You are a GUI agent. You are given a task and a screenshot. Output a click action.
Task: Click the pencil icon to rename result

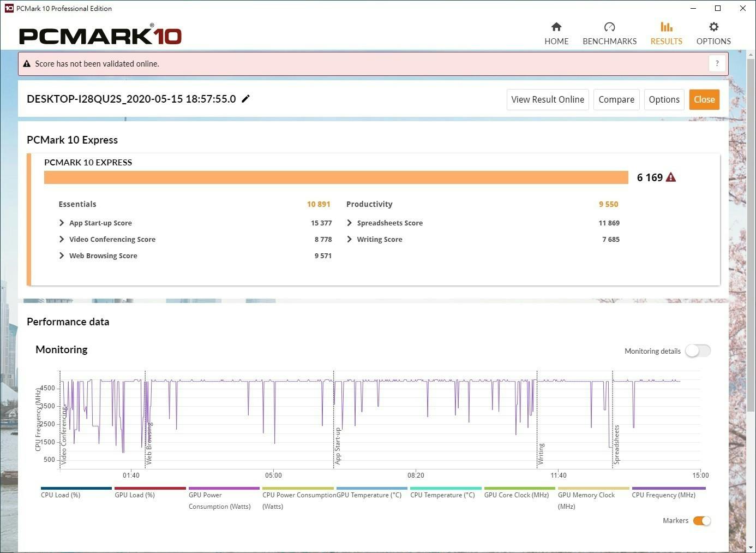[x=245, y=99]
